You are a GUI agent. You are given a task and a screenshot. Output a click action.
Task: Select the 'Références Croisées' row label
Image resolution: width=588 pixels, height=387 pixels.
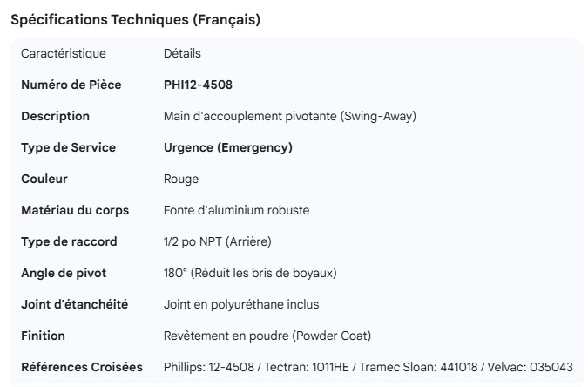tap(82, 367)
